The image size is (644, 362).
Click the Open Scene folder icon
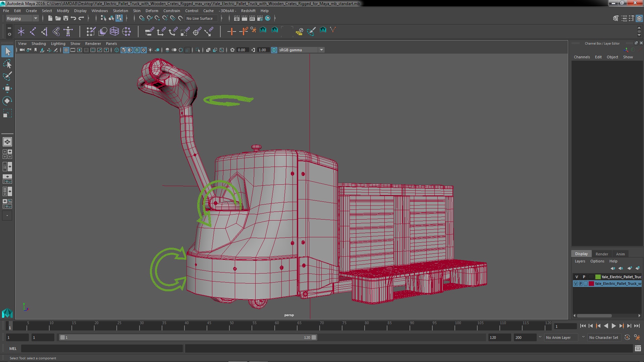coord(58,18)
